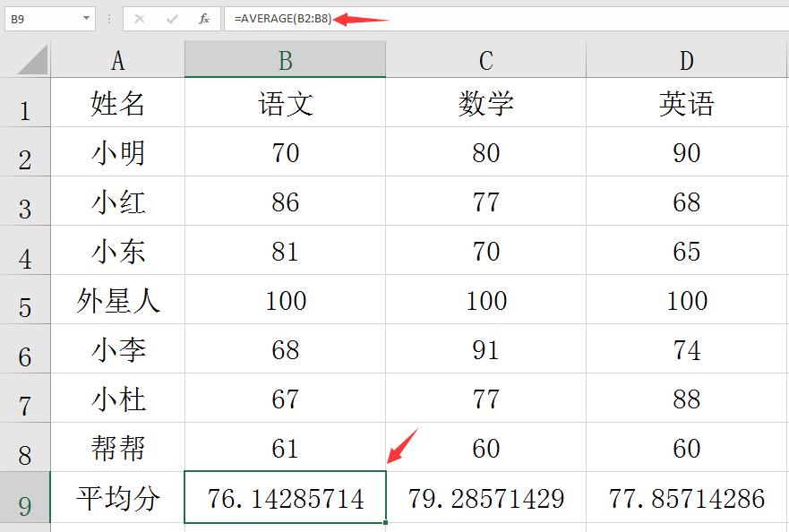Image resolution: width=789 pixels, height=532 pixels.
Task: Click the Enter (checkmark) icon beside formula bar
Action: 172,18
